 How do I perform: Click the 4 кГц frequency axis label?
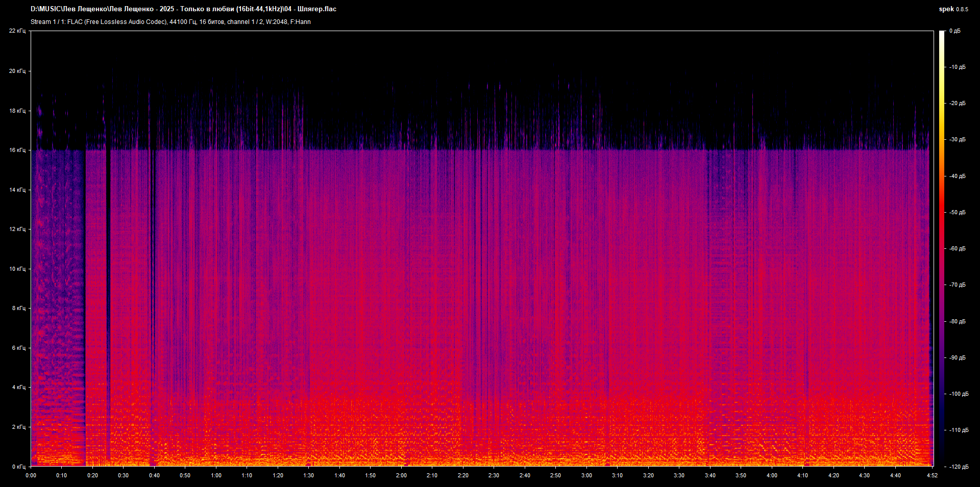pyautogui.click(x=18, y=388)
